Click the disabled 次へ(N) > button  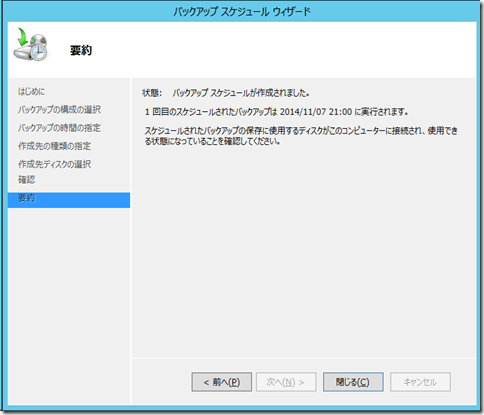pyautogui.click(x=286, y=382)
